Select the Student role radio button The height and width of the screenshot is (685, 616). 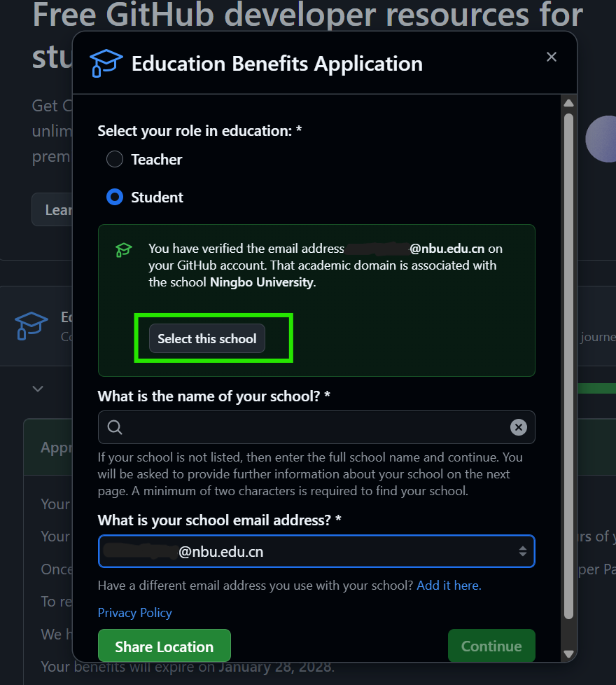(x=115, y=198)
